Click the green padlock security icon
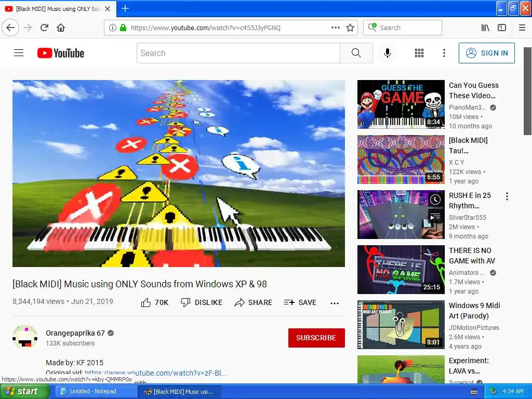 click(123, 28)
